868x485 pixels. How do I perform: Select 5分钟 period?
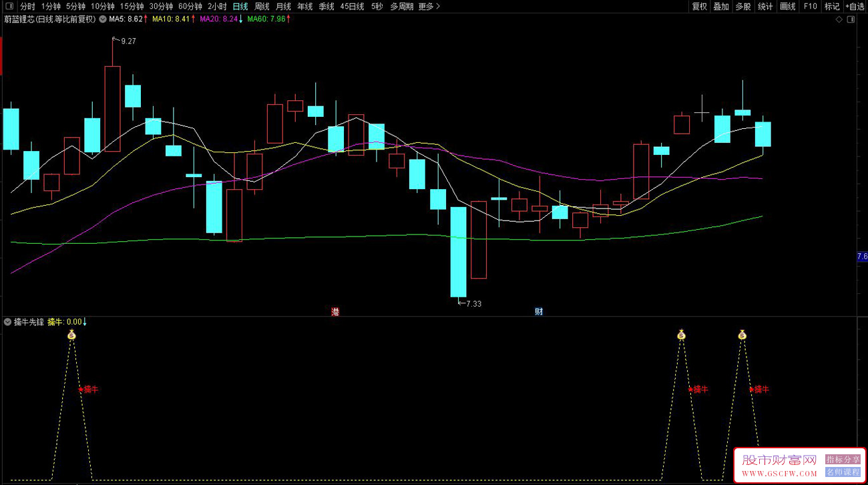point(75,6)
